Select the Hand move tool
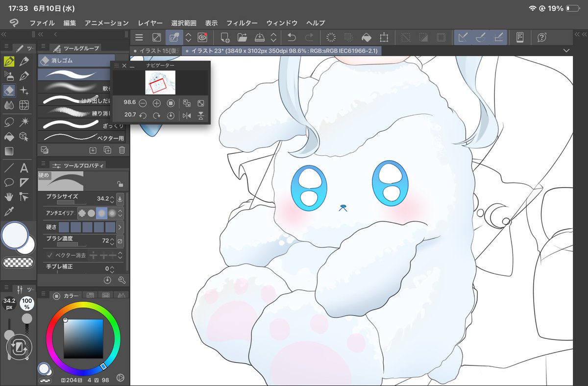This screenshot has width=588, height=386. pyautogui.click(x=9, y=197)
